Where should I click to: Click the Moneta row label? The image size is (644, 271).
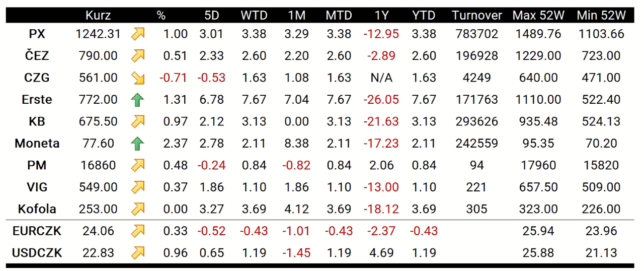[37, 144]
